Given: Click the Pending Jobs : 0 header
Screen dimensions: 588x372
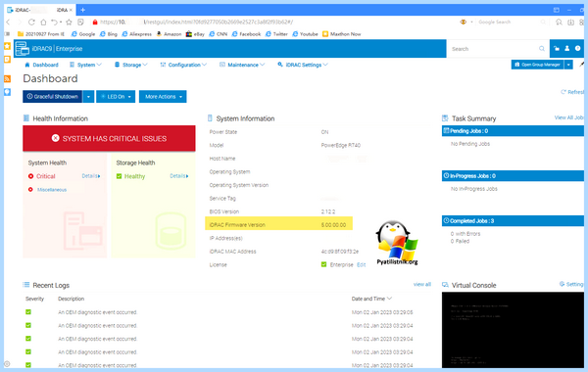Looking at the screenshot, I should (x=513, y=131).
